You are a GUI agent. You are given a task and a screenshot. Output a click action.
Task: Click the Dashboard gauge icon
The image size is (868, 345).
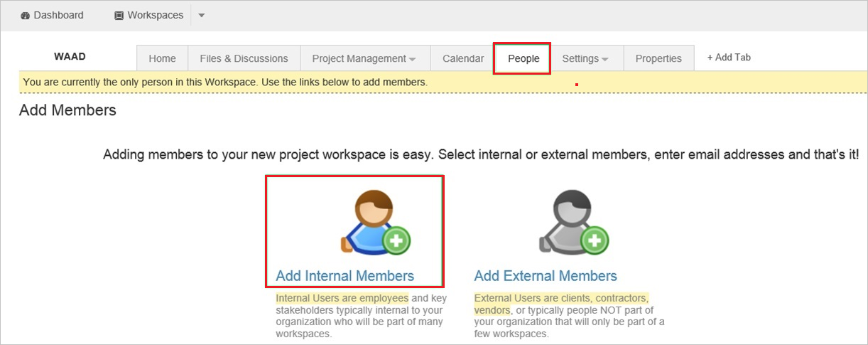coord(26,15)
